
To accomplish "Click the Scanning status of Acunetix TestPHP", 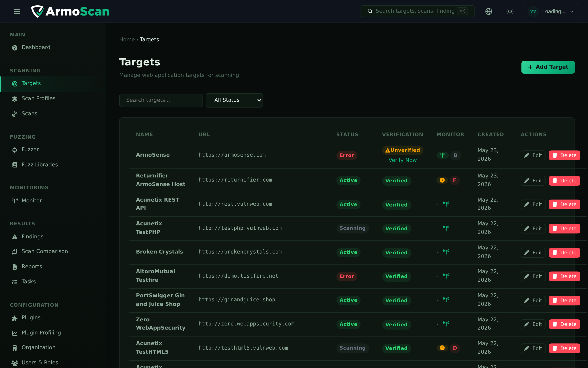I will 352,228.
